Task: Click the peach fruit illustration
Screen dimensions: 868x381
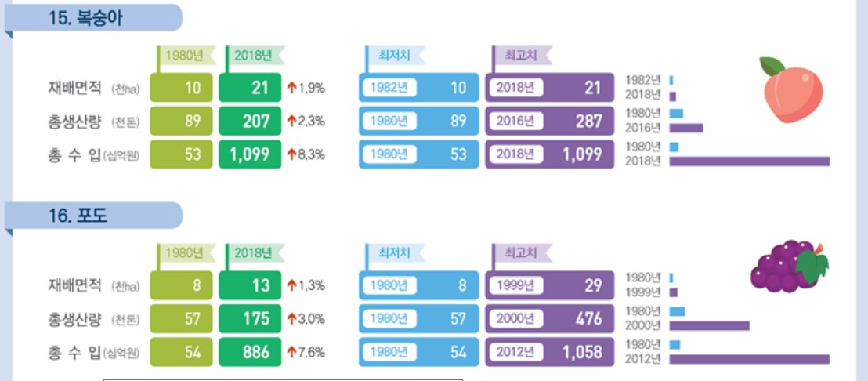Action: [790, 89]
